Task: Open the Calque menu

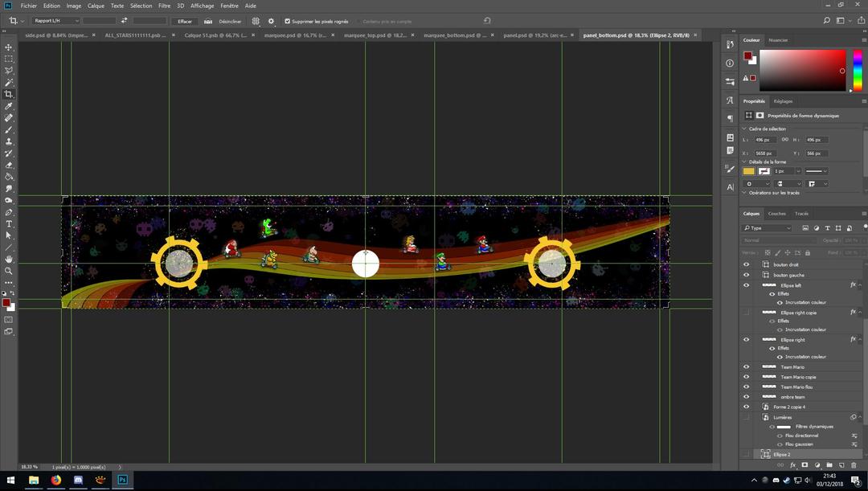Action: pos(96,6)
